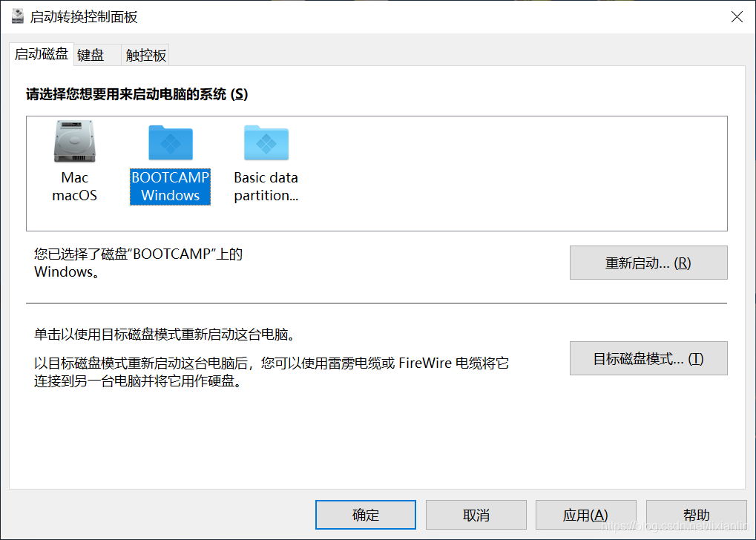Viewport: 756px width, 540px height.
Task: Click the 取消 button
Action: [x=476, y=515]
